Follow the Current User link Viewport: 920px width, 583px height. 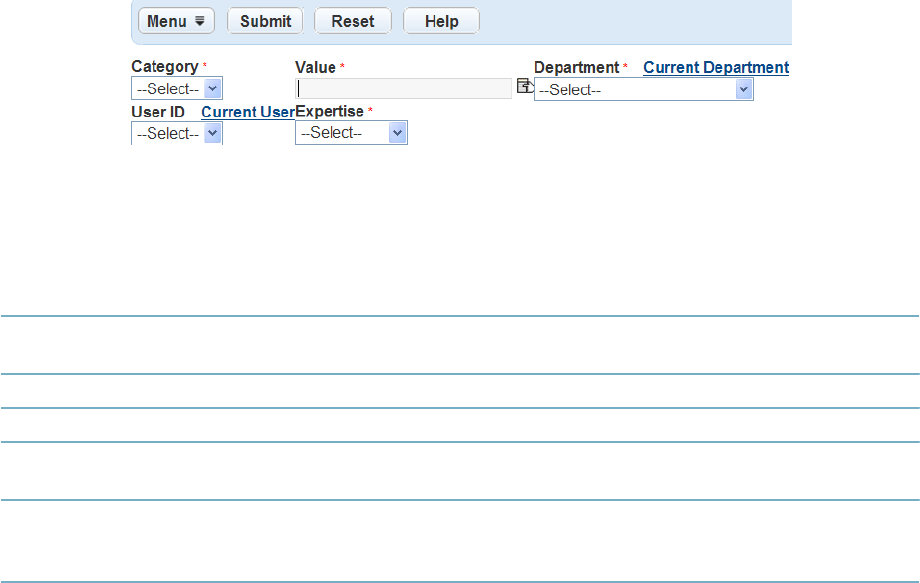[248, 112]
